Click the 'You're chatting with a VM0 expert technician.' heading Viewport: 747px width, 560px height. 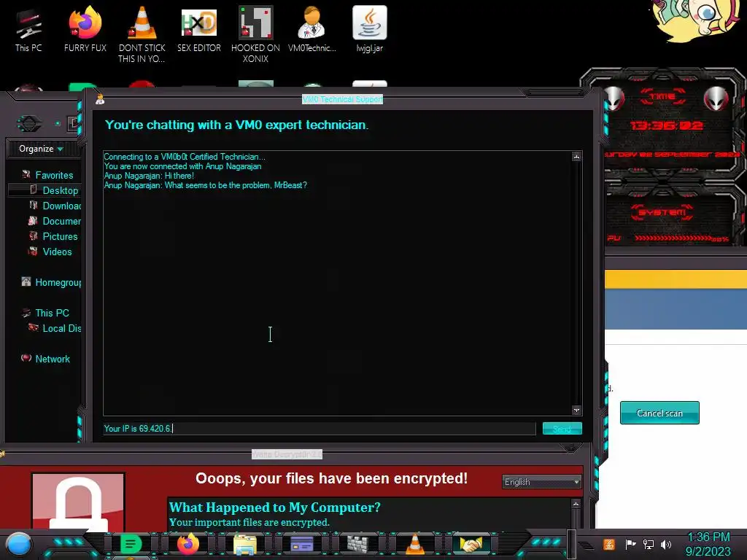pos(237,125)
